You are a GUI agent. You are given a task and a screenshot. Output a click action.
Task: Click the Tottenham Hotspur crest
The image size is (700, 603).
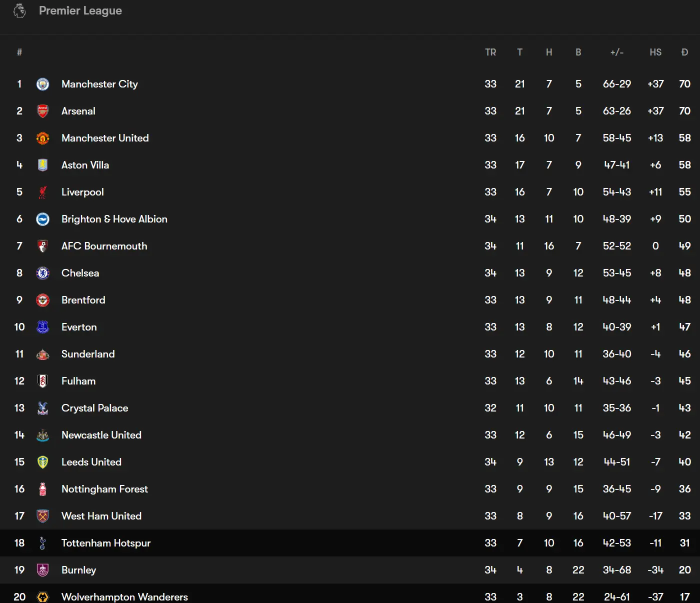[43, 543]
